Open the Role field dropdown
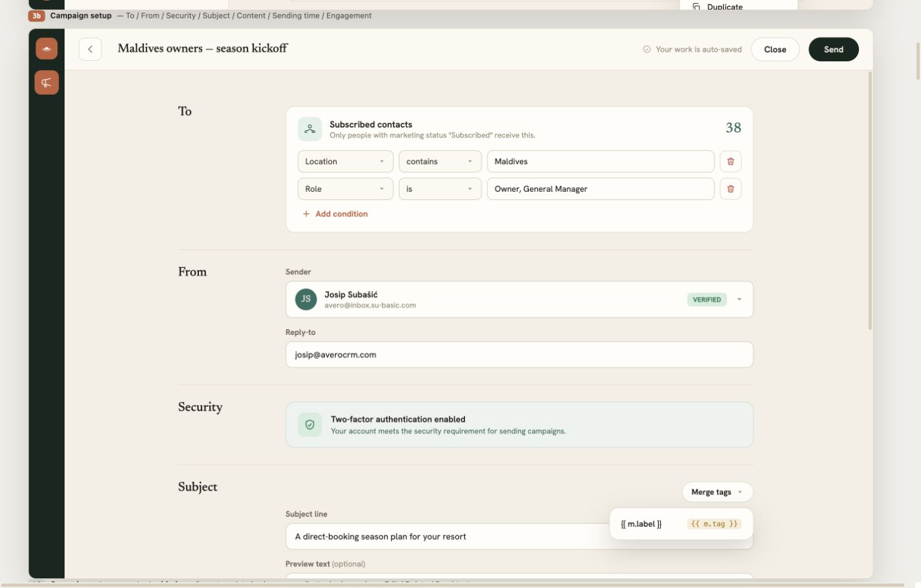Viewport: 921px width, 588px height. coord(346,189)
